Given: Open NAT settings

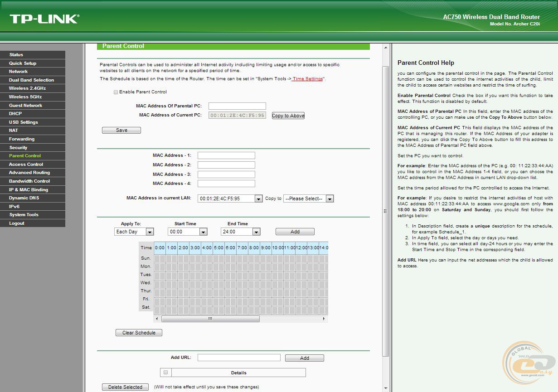Looking at the screenshot, I should [33, 131].
